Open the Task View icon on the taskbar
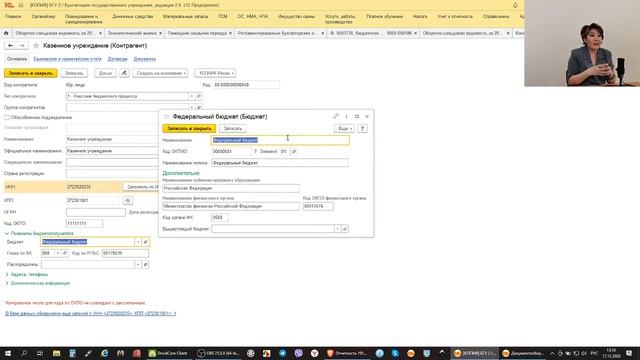Viewport: 640px width, 360px height. [x=40, y=353]
